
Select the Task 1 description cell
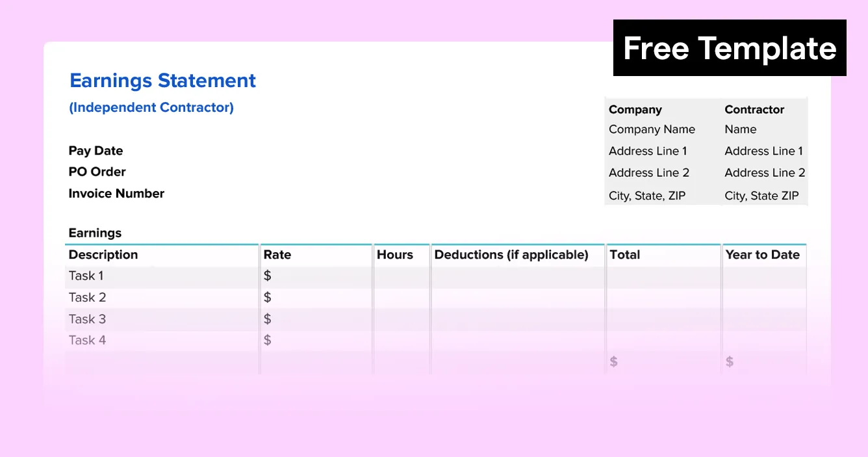162,276
